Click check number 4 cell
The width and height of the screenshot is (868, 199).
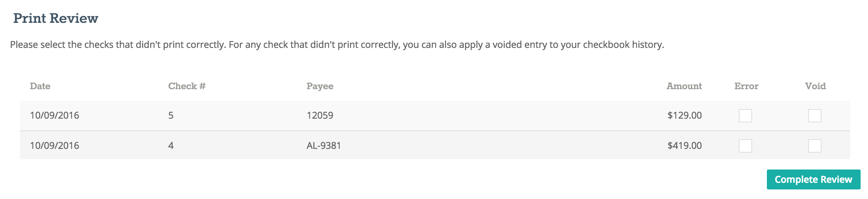171,146
